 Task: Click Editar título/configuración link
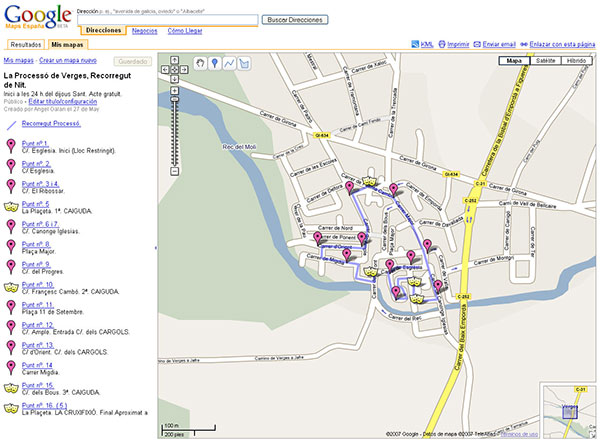pyautogui.click(x=63, y=101)
